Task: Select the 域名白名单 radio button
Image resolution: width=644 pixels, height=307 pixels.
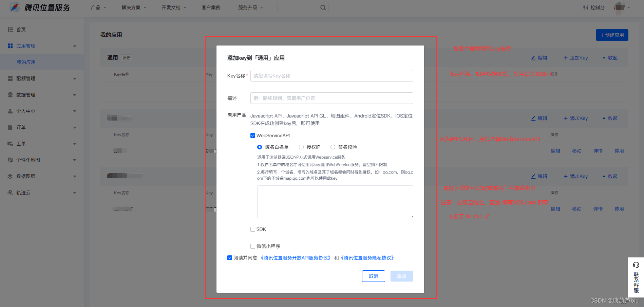Action: coord(260,147)
